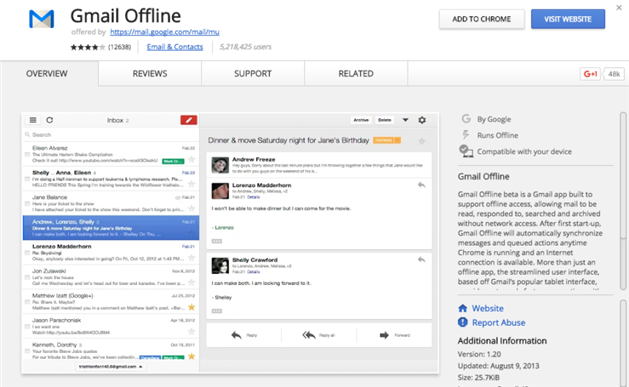Switch to the Reviews tab
The height and width of the screenshot is (387, 629).
point(150,73)
